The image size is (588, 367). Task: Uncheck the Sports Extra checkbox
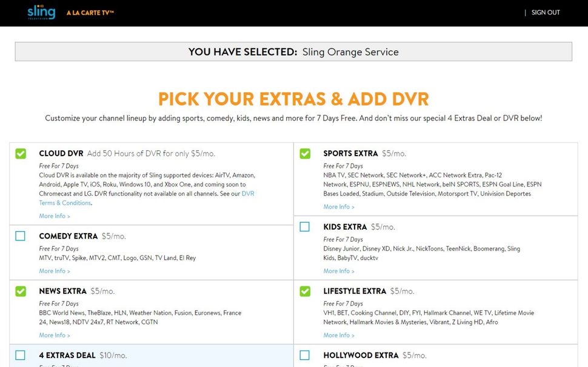pos(305,154)
